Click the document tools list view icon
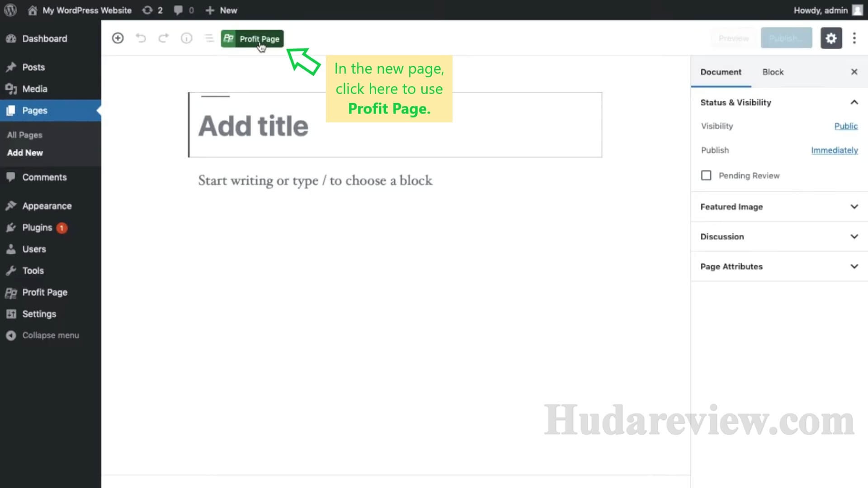868x488 pixels. 209,38
